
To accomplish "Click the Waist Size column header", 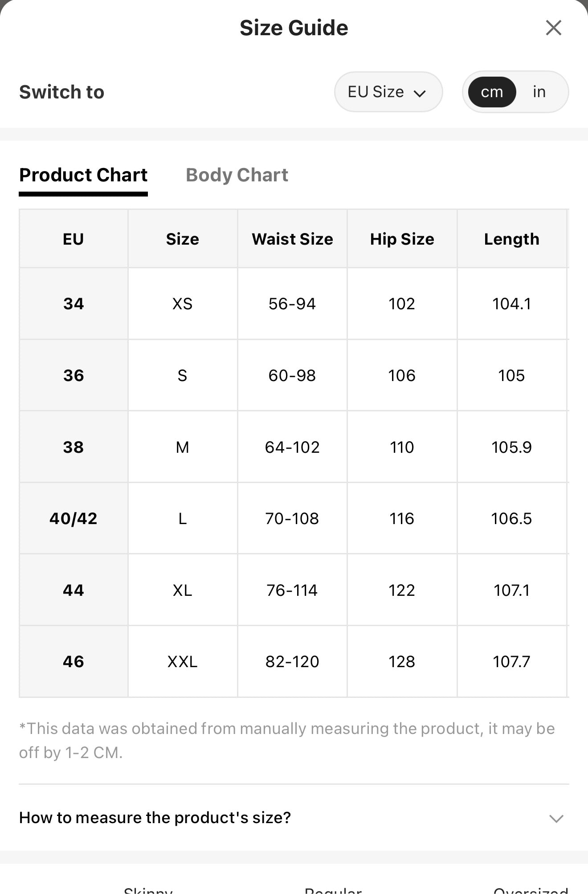I will tap(292, 239).
